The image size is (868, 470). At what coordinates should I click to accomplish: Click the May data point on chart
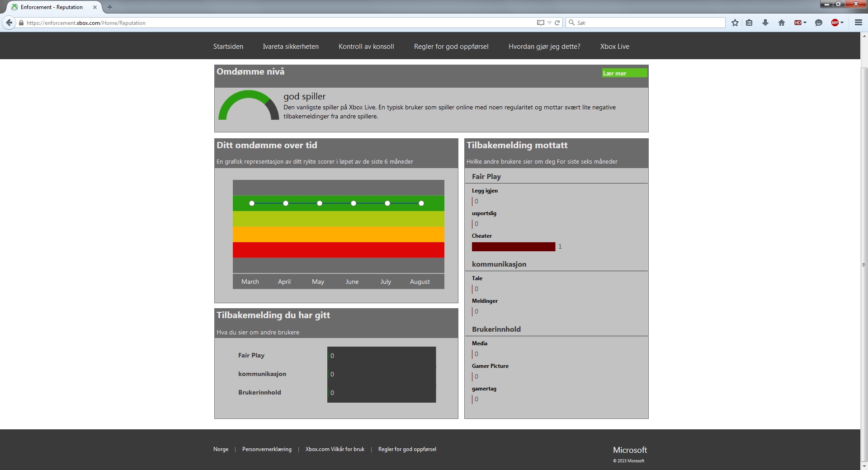[x=320, y=203]
